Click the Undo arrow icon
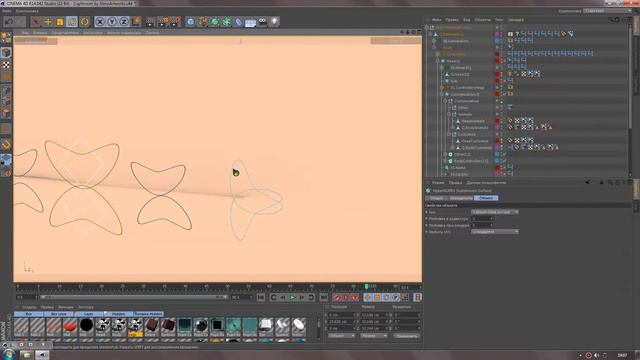Image resolution: width=640 pixels, height=360 pixels. tap(9, 21)
